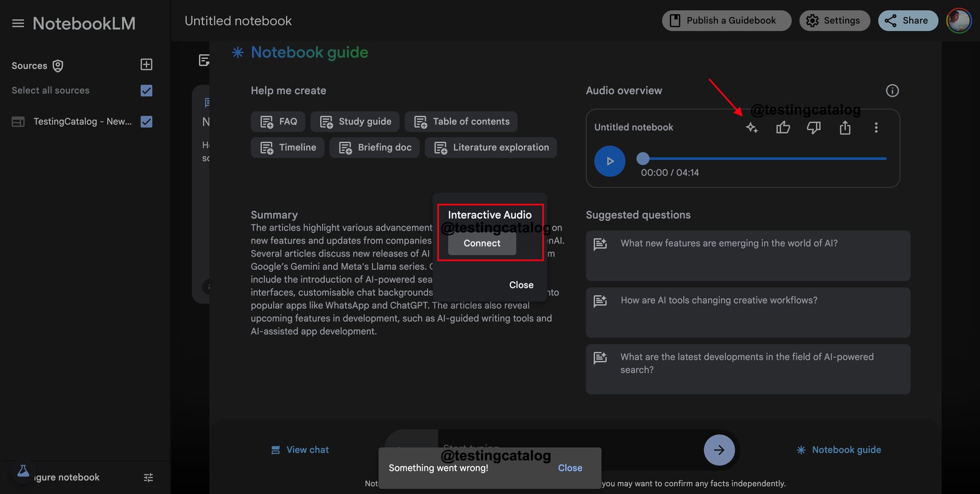This screenshot has width=980, height=494.
Task: Open the user profile avatar
Action: coord(959,21)
